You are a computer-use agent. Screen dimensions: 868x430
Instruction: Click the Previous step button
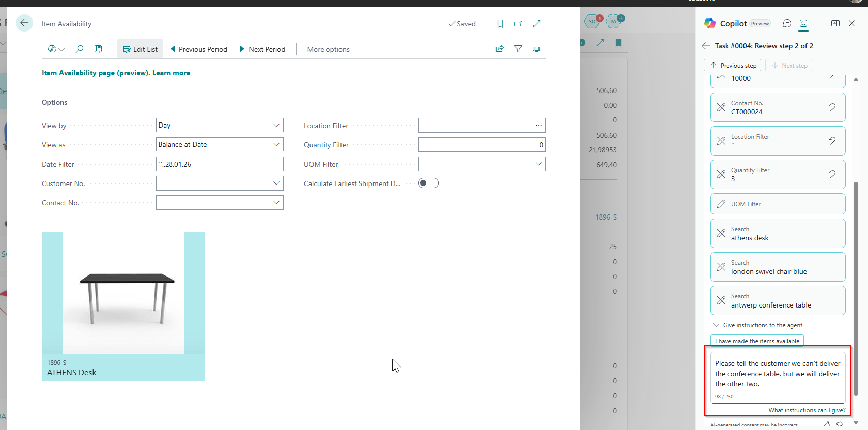pos(732,66)
